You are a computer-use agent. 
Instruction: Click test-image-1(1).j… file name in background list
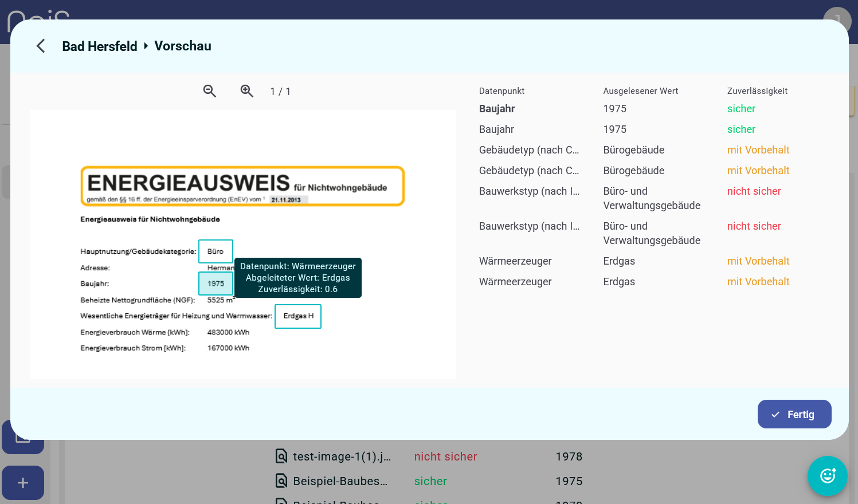click(342, 456)
